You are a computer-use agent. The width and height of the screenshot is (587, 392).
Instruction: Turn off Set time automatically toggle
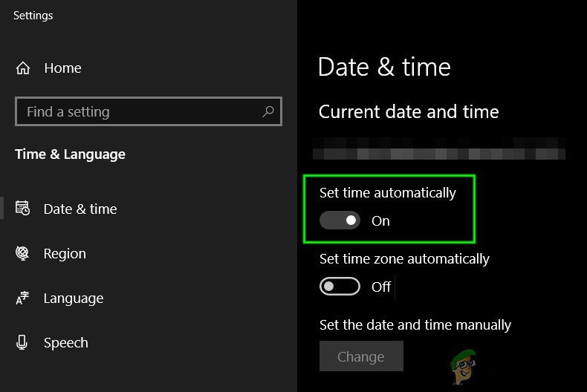[x=340, y=220]
